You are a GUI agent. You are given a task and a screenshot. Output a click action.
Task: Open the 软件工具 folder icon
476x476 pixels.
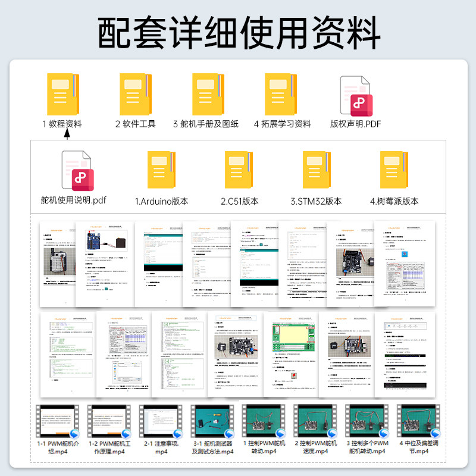click(136, 95)
